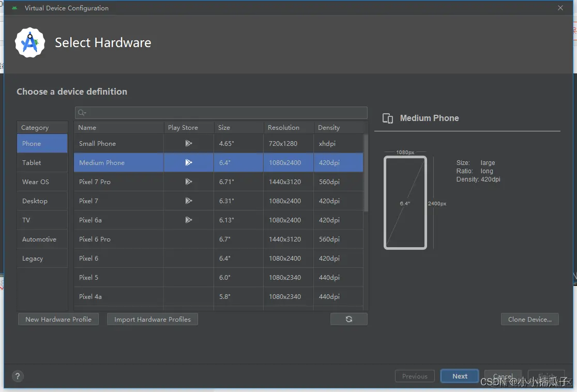577x392 pixels.
Task: Click the Medium Phone preview title
Action: (x=429, y=118)
